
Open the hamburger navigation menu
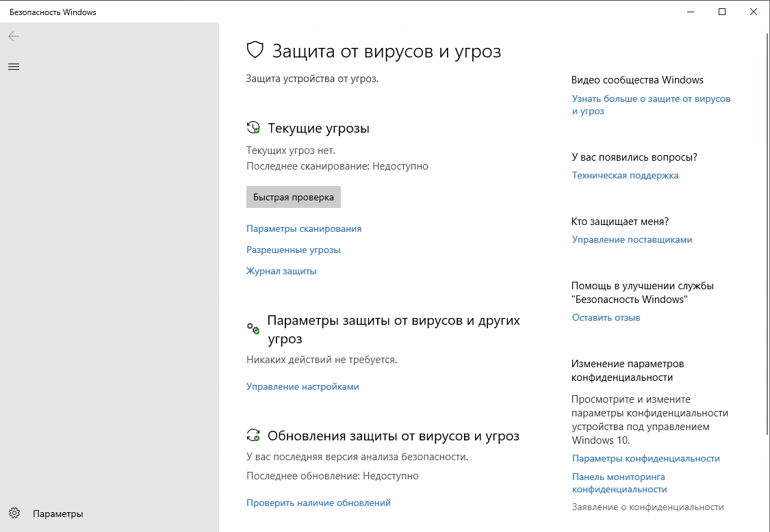[14, 66]
